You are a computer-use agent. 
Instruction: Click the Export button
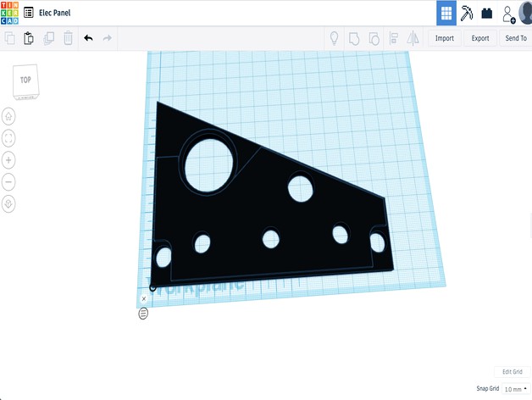click(480, 38)
